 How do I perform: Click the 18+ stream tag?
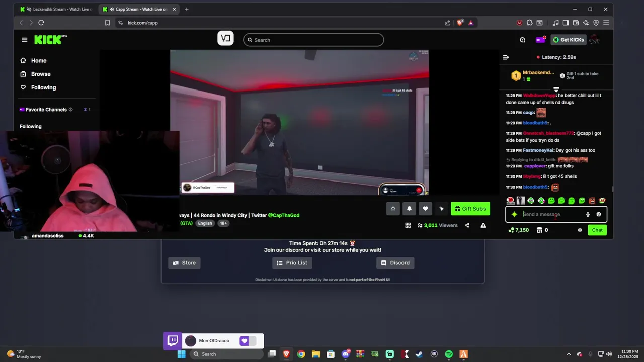pos(223,223)
